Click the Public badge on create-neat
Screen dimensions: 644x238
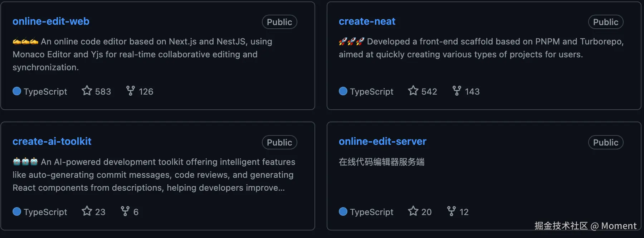pos(606,22)
